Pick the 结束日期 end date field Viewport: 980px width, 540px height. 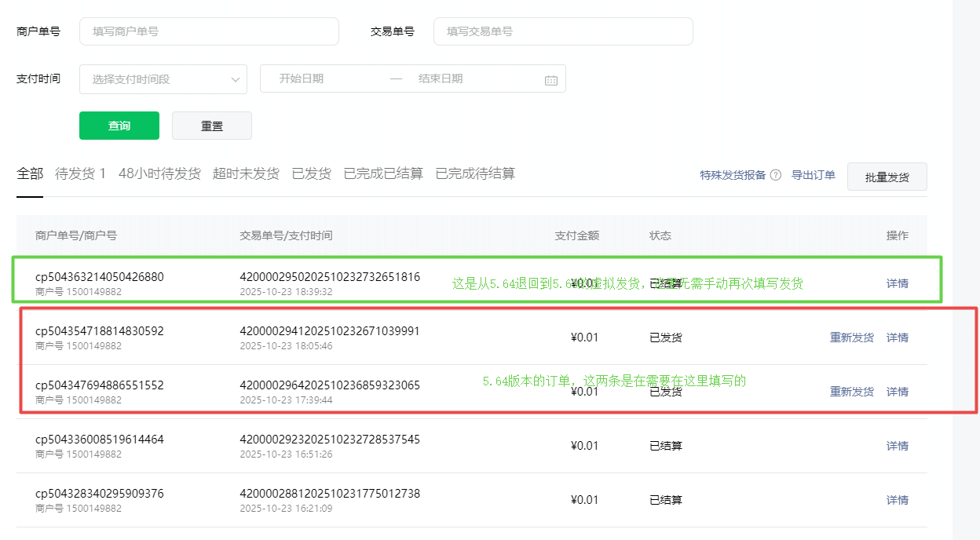pos(441,78)
